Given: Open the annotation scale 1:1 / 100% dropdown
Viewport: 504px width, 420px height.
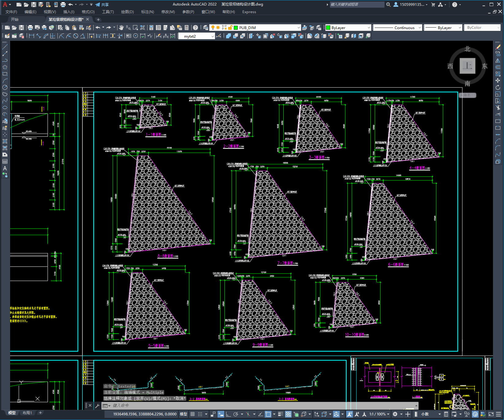Looking at the screenshot, I should pyautogui.click(x=379, y=414).
